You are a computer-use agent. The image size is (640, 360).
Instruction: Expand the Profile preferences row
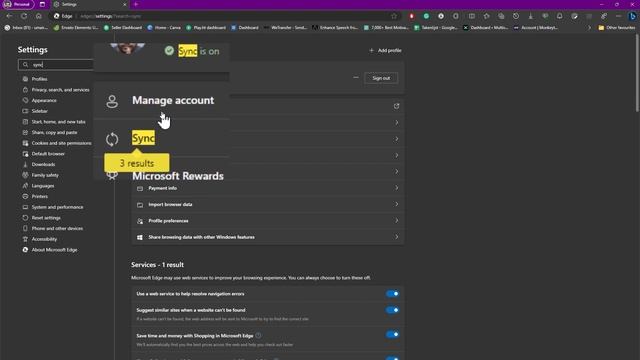tap(268, 221)
